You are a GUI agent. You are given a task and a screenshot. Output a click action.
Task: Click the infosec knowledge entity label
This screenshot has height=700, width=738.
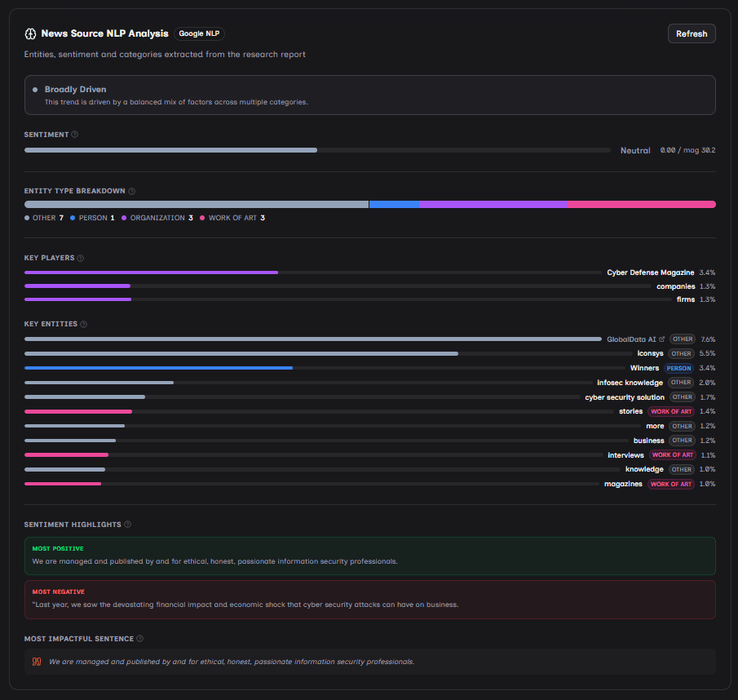point(630,383)
